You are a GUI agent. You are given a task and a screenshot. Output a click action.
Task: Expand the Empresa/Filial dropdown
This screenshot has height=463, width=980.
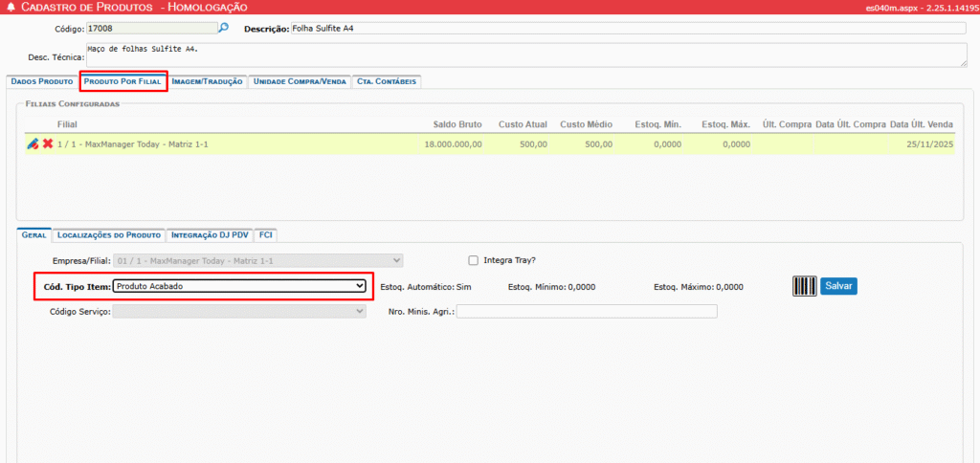[257, 260]
